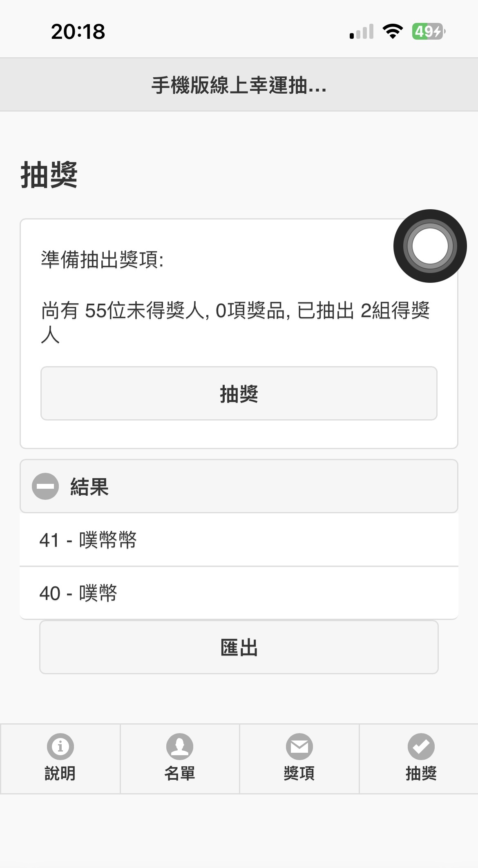
Task: Select result row 41 - 噗幣幣
Action: point(239,540)
